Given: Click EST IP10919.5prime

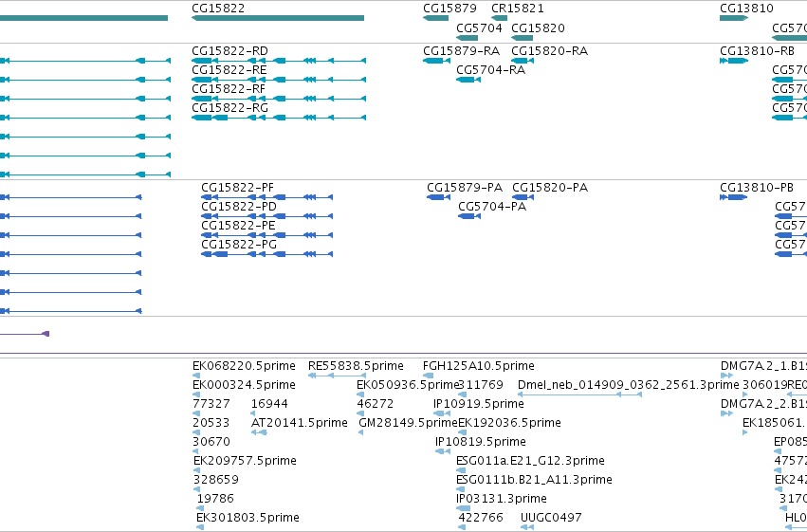Looking at the screenshot, I should [x=479, y=404].
